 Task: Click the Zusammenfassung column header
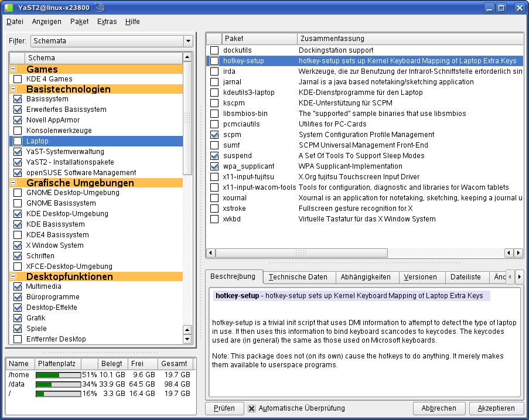(x=410, y=39)
